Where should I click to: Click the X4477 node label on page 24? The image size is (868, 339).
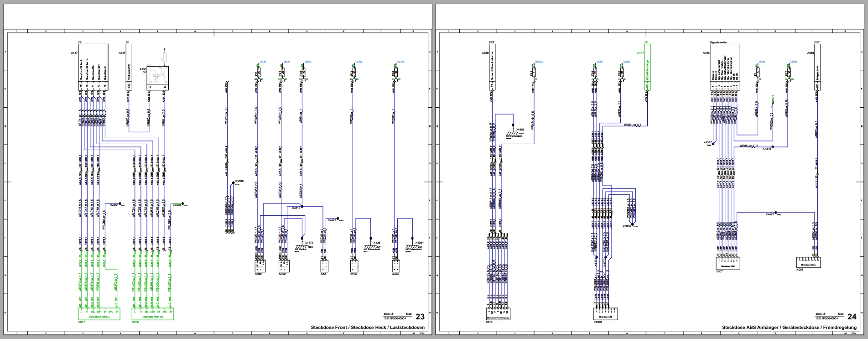770,214
